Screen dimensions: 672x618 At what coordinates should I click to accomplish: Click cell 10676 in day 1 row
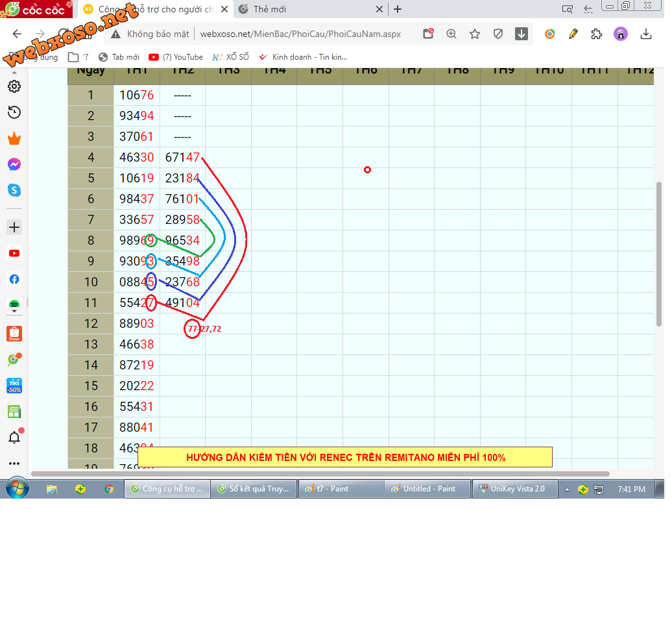[138, 96]
